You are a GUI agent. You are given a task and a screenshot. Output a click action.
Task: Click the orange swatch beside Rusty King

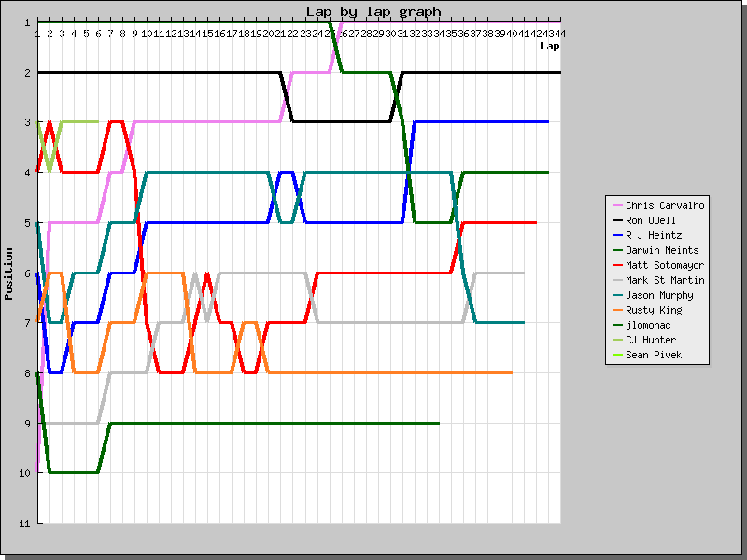pos(616,310)
